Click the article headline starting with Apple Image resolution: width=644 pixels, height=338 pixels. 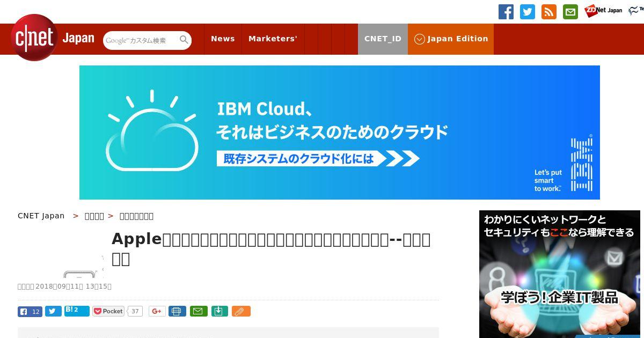[271, 249]
